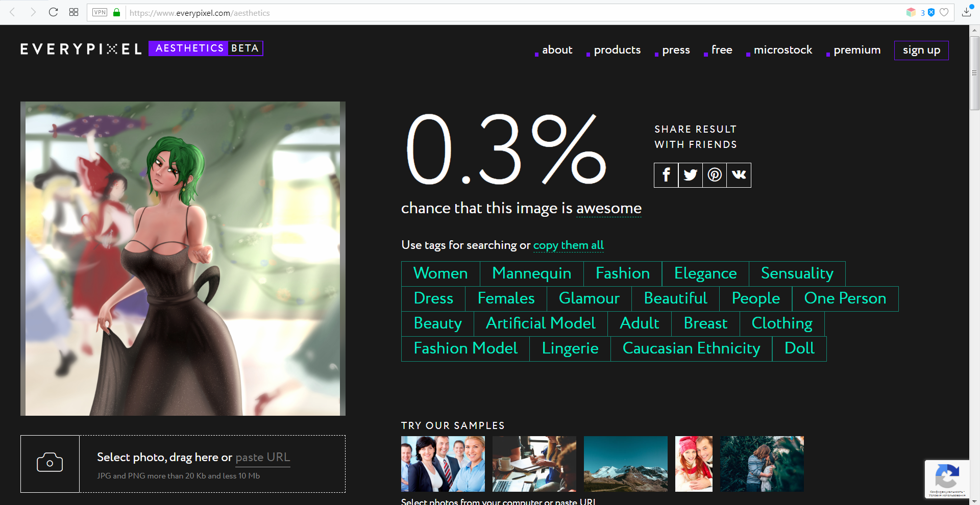
Task: Choose the couple in red hats sample
Action: [694, 464]
